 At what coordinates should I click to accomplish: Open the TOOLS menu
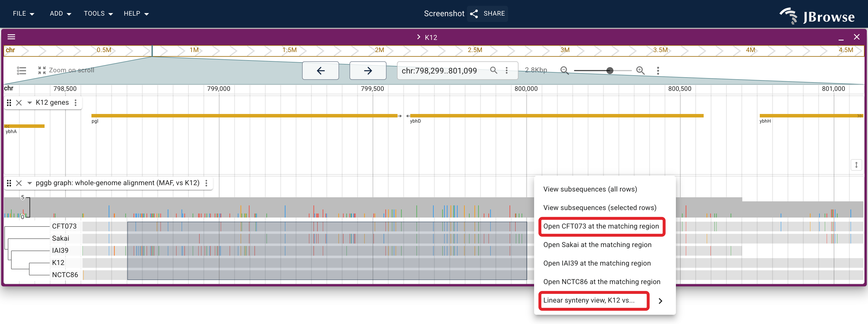click(98, 14)
